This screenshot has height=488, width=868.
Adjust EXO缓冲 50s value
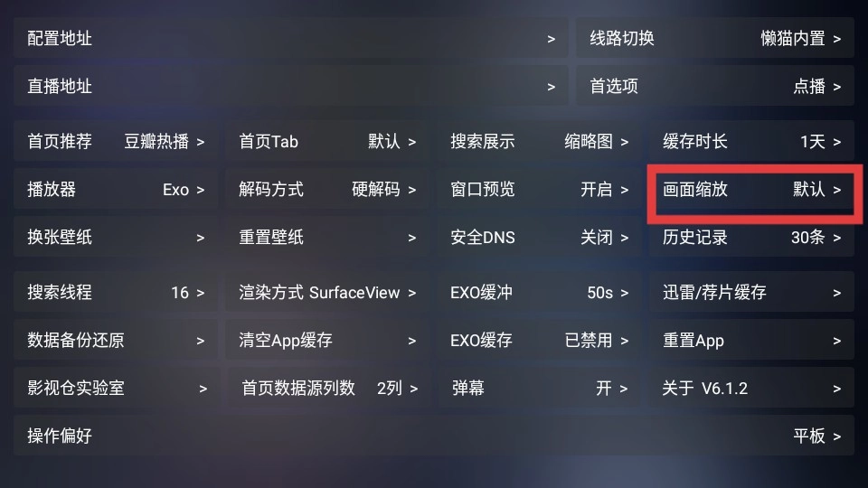pyautogui.click(x=540, y=292)
